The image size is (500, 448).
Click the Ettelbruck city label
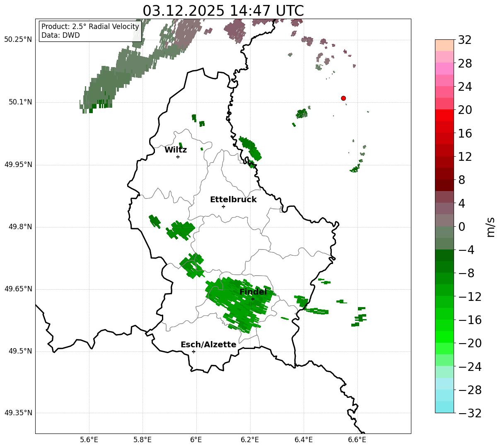(233, 200)
